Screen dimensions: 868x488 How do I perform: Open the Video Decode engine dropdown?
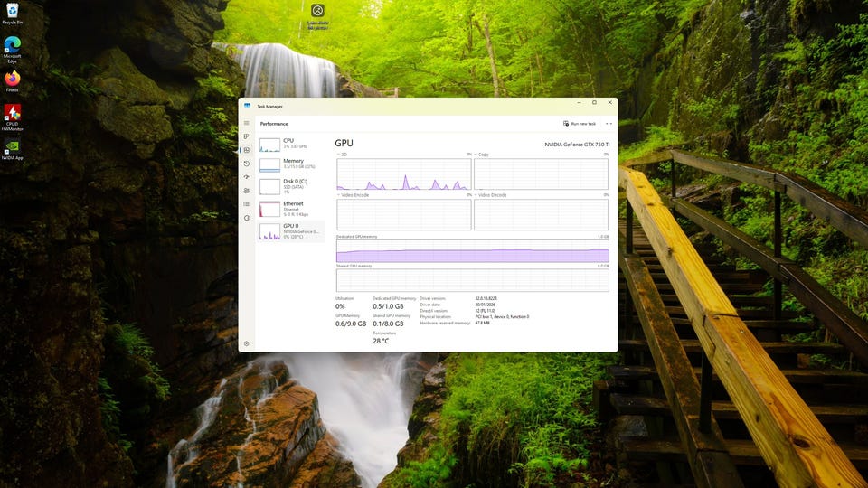(490, 195)
